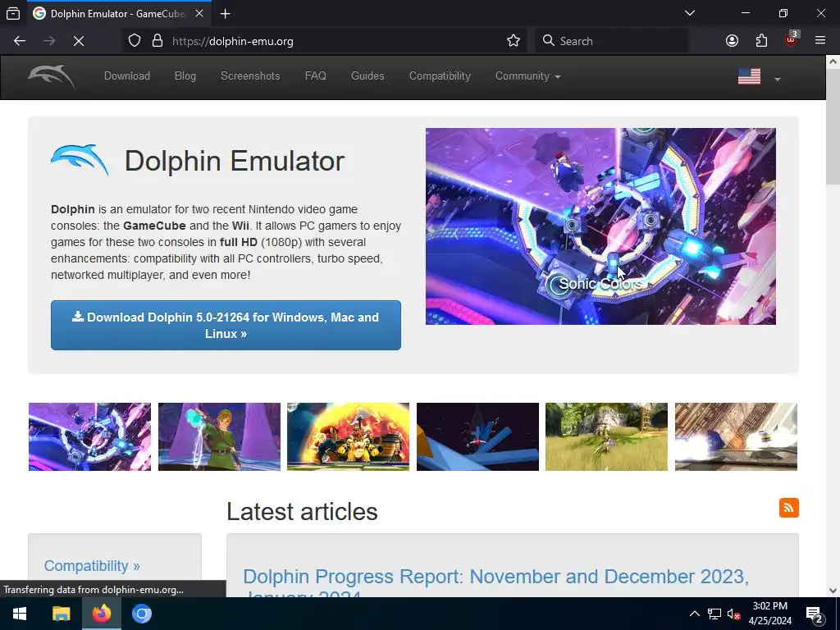
Task: Open the Download nav link
Action: pyautogui.click(x=127, y=76)
